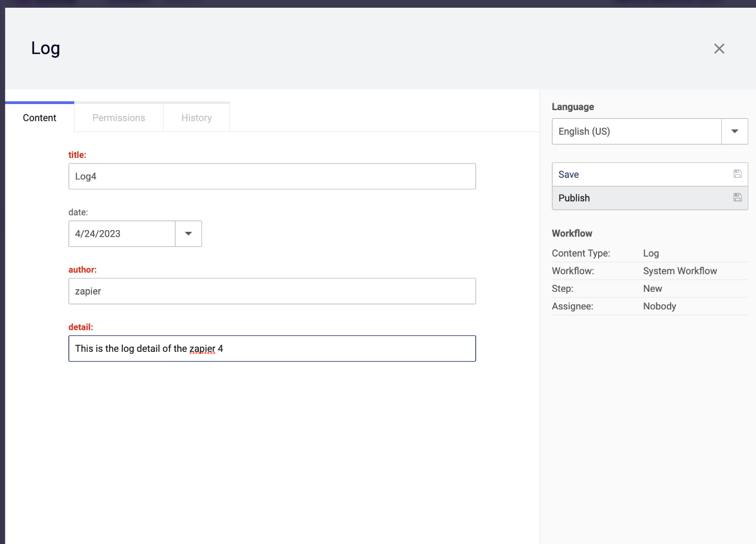This screenshot has height=544, width=756.
Task: Close the Log dialog with the X
Action: (x=719, y=48)
